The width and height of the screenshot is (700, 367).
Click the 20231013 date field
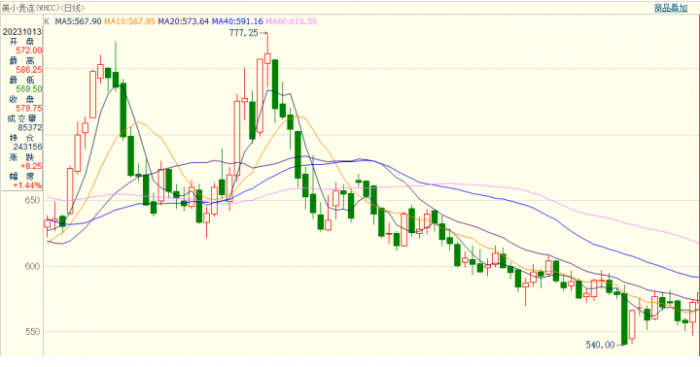coord(21,32)
